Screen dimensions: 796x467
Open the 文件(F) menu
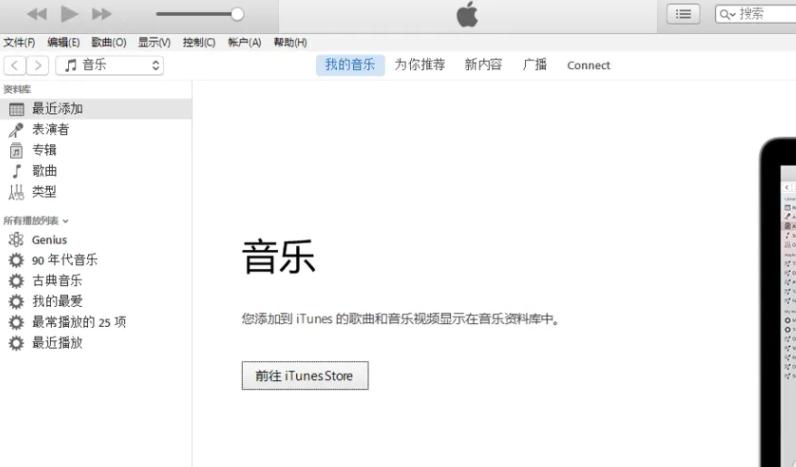click(19, 42)
